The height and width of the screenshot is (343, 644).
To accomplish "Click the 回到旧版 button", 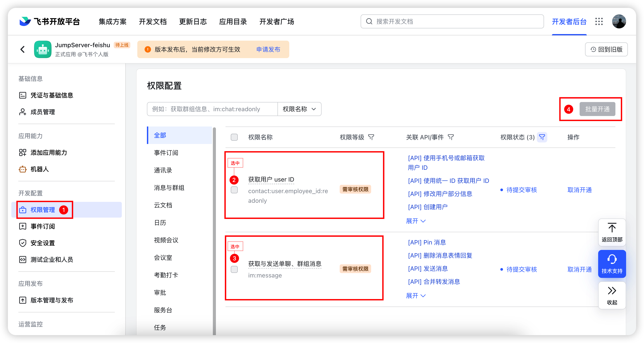I will [606, 49].
